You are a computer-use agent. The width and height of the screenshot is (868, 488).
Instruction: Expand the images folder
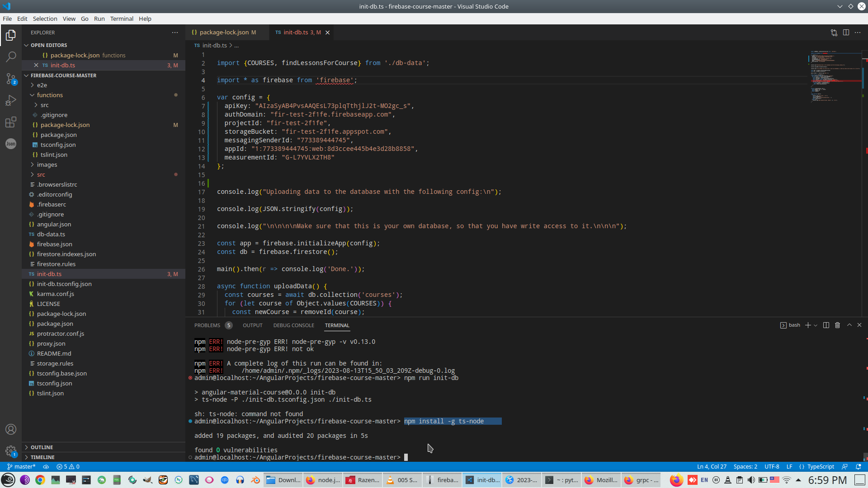47,165
